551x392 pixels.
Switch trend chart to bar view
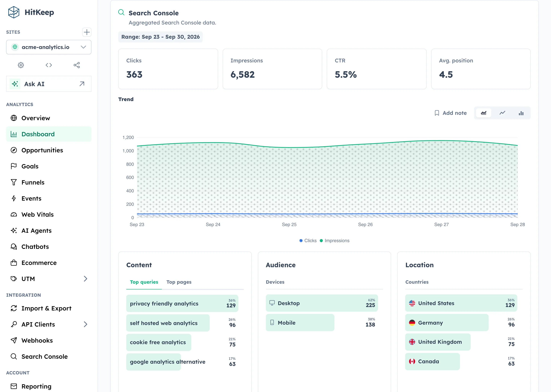point(521,113)
